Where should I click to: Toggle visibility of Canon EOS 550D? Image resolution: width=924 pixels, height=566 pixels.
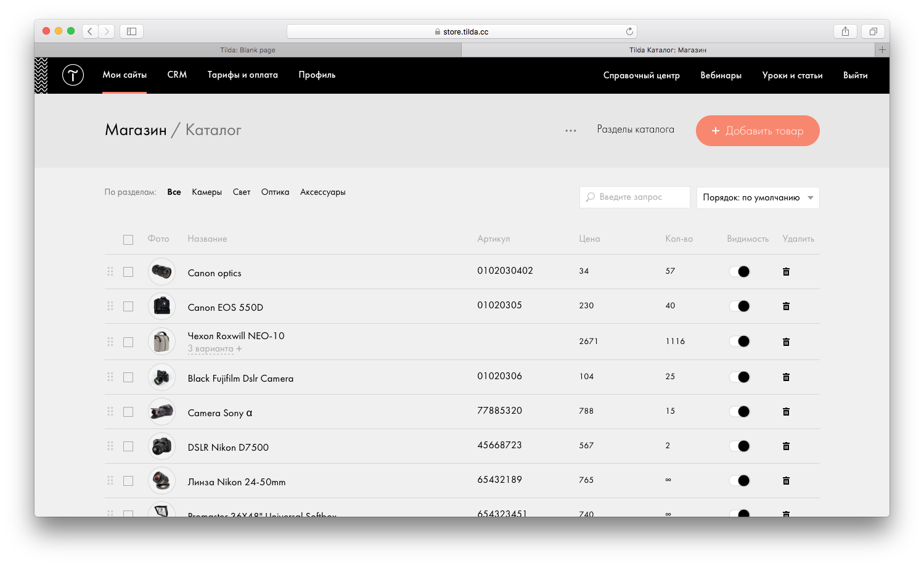click(739, 306)
